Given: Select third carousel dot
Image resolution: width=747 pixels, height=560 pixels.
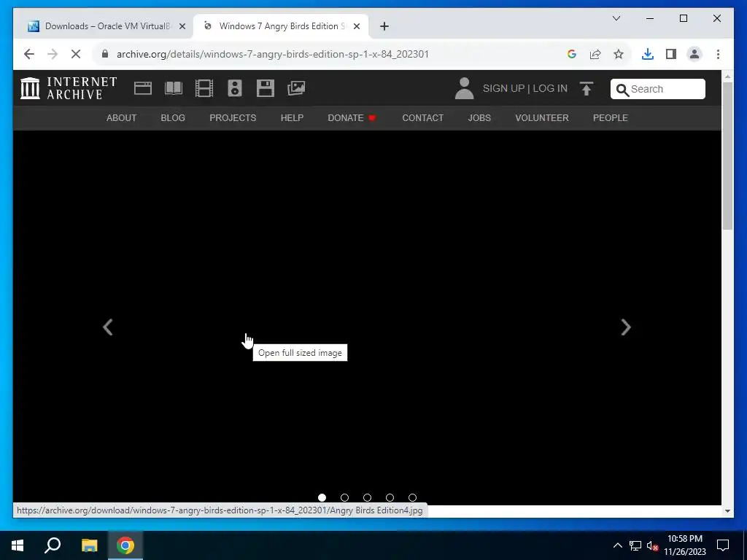Looking at the screenshot, I should coord(367,497).
